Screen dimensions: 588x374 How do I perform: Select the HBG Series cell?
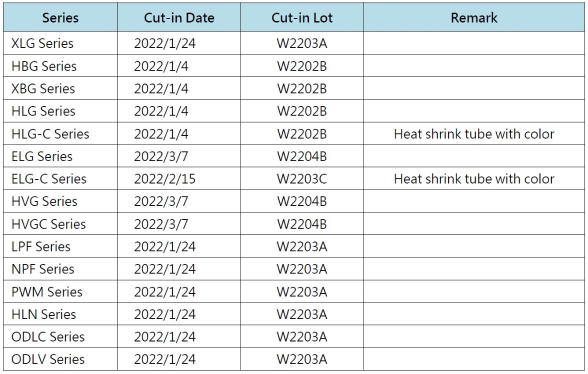[x=43, y=66]
